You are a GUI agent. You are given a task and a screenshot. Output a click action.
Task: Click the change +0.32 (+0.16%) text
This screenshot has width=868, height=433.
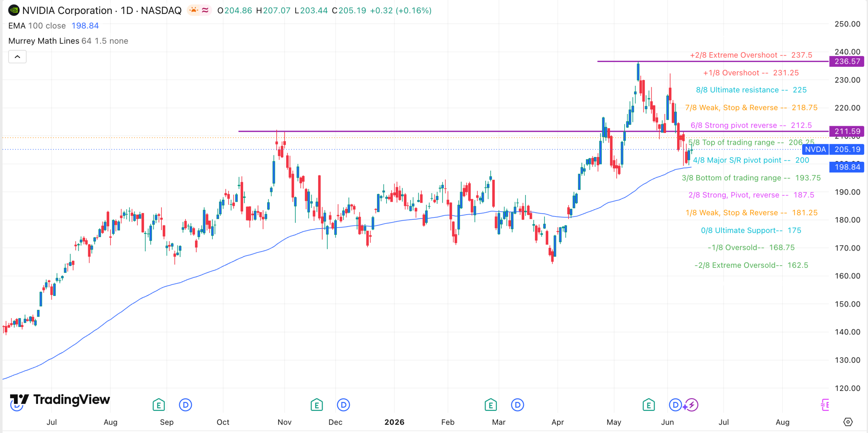point(401,11)
